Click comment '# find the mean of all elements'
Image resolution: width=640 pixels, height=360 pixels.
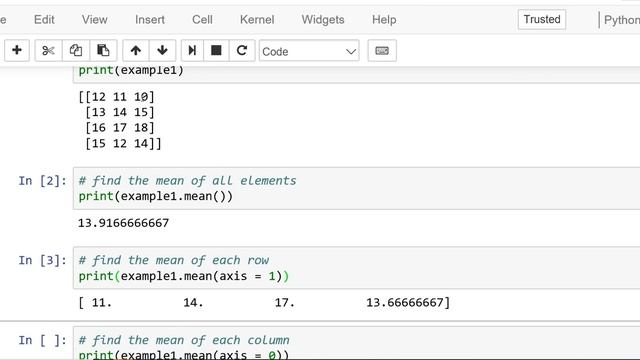pos(187,180)
